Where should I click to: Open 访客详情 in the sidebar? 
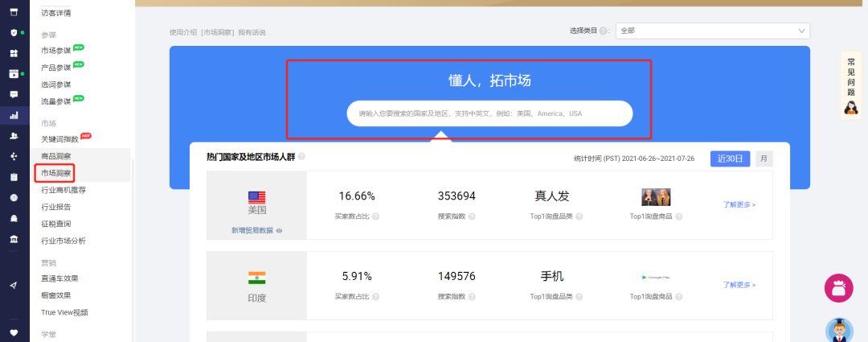[x=56, y=13]
